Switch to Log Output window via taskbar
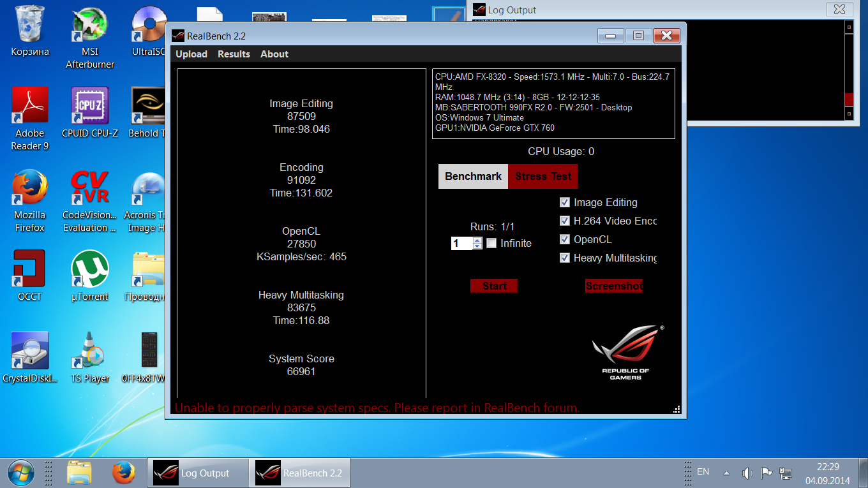 tap(198, 473)
